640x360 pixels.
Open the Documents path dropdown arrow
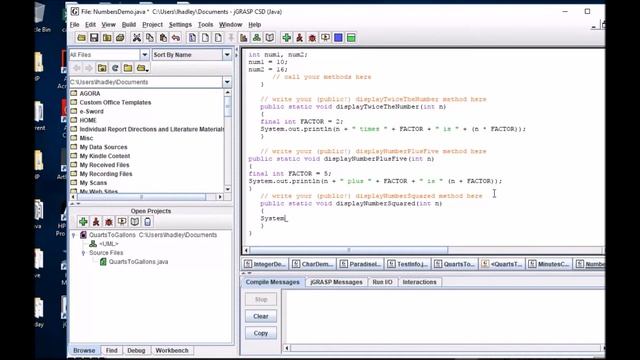click(x=227, y=82)
